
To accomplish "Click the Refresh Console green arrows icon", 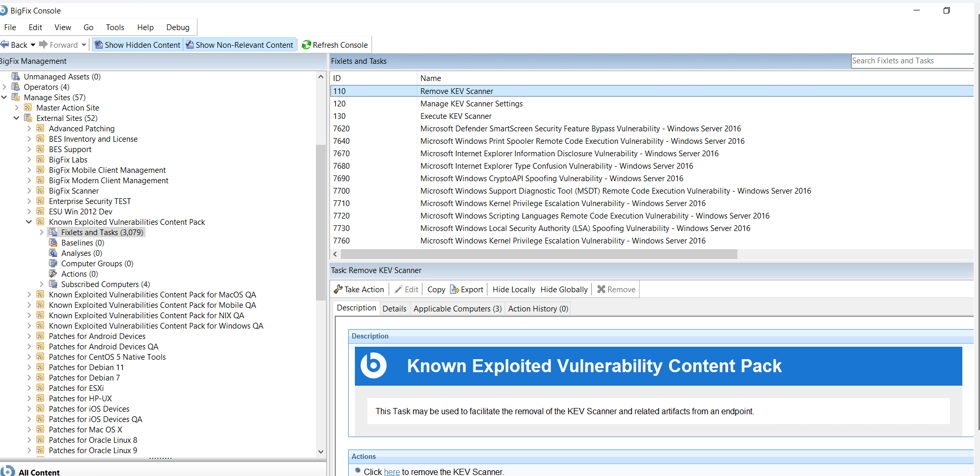I will 307,45.
